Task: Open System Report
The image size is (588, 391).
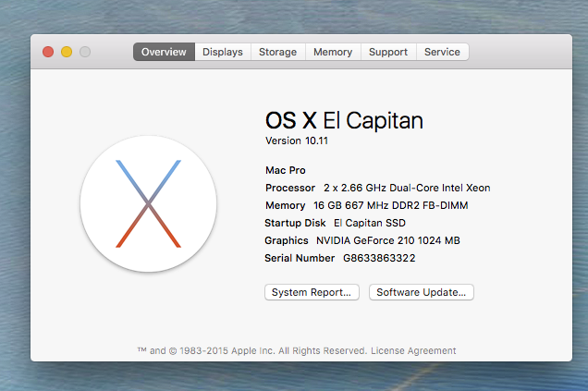Action: pyautogui.click(x=312, y=292)
